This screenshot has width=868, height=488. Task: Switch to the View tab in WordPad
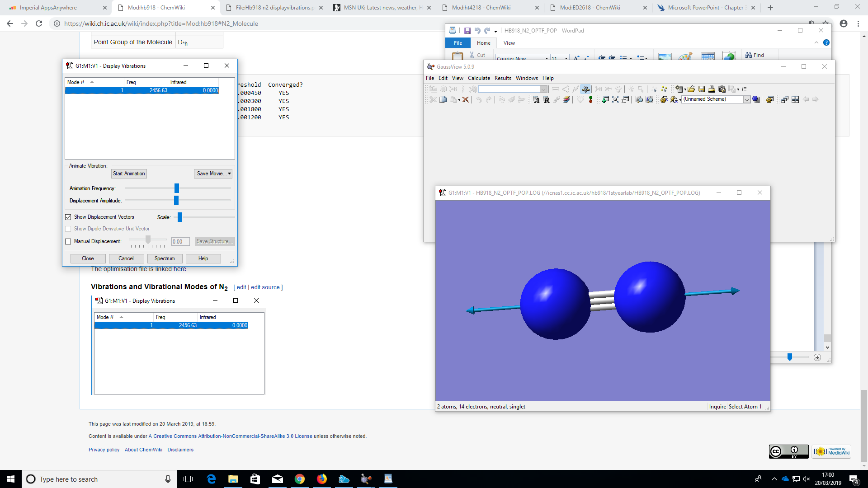click(509, 43)
